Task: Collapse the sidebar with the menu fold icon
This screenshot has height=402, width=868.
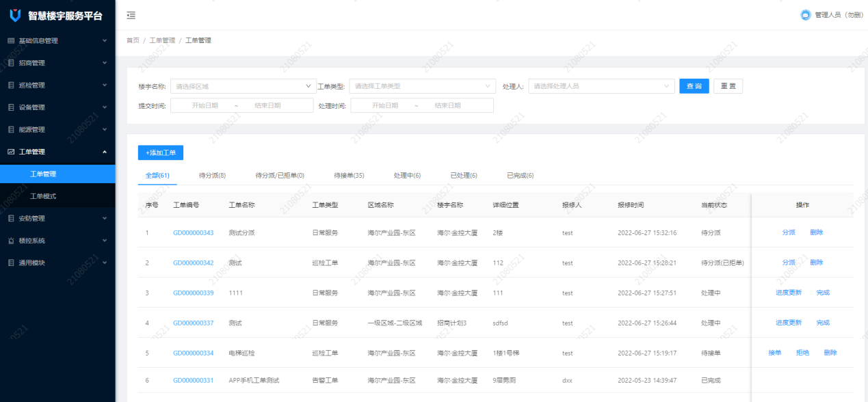Action: click(x=131, y=15)
